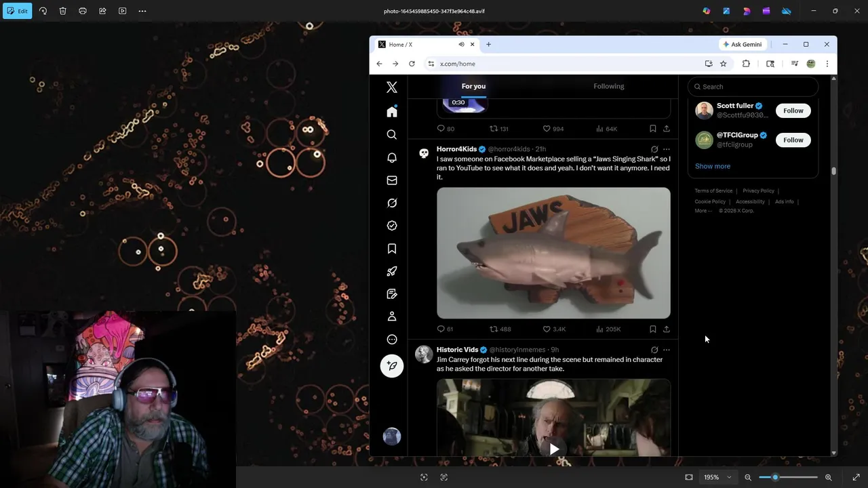Open Chrome three-dot menu
868x488 pixels.
tap(827, 64)
